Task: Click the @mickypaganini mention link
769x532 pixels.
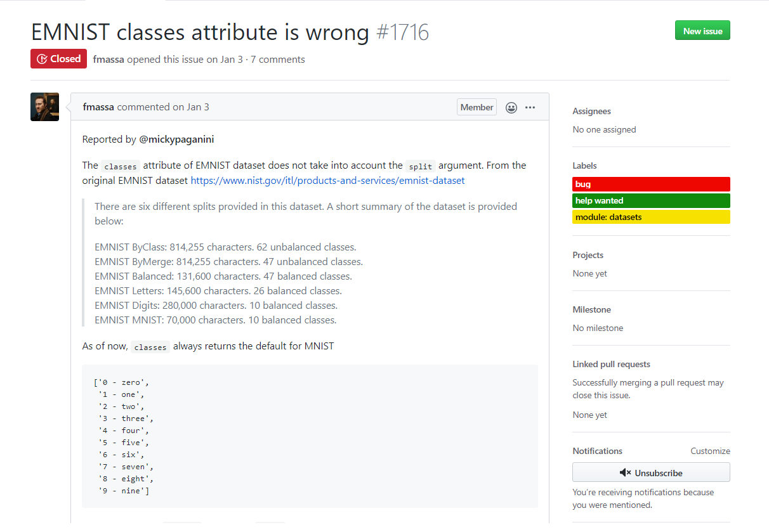Action: tap(181, 139)
